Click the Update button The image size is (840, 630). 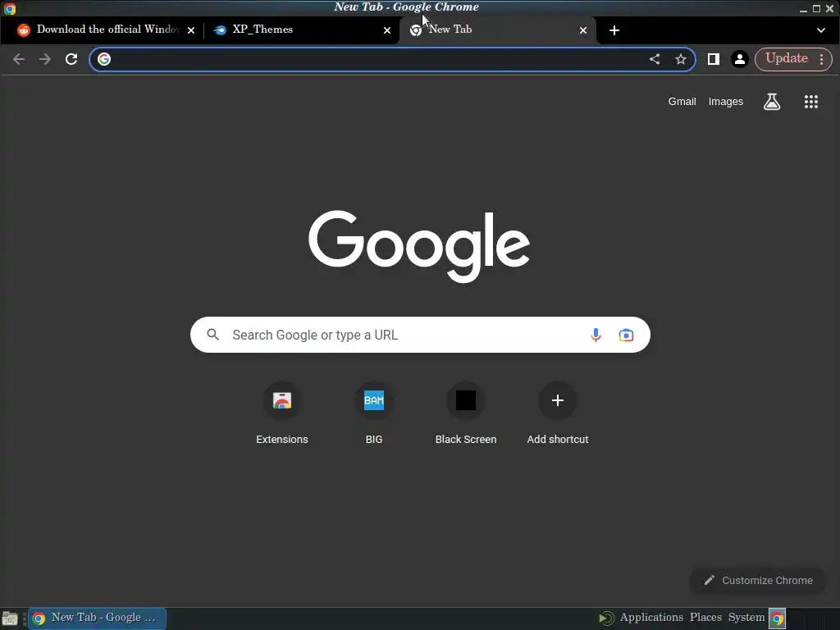pyautogui.click(x=786, y=58)
